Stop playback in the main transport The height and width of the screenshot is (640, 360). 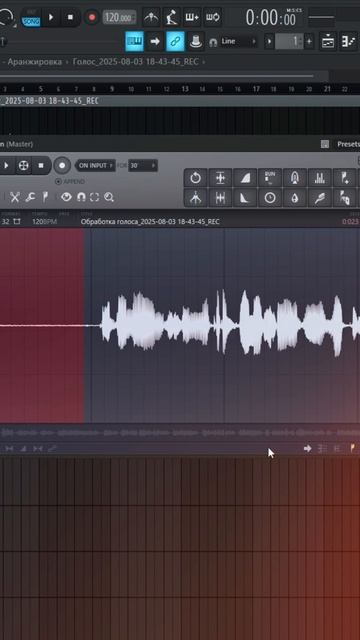pos(70,18)
